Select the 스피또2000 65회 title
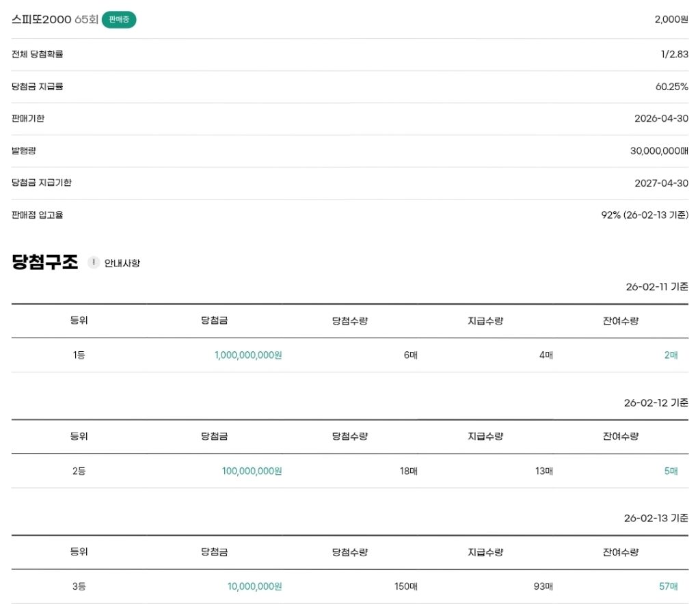 click(55, 20)
